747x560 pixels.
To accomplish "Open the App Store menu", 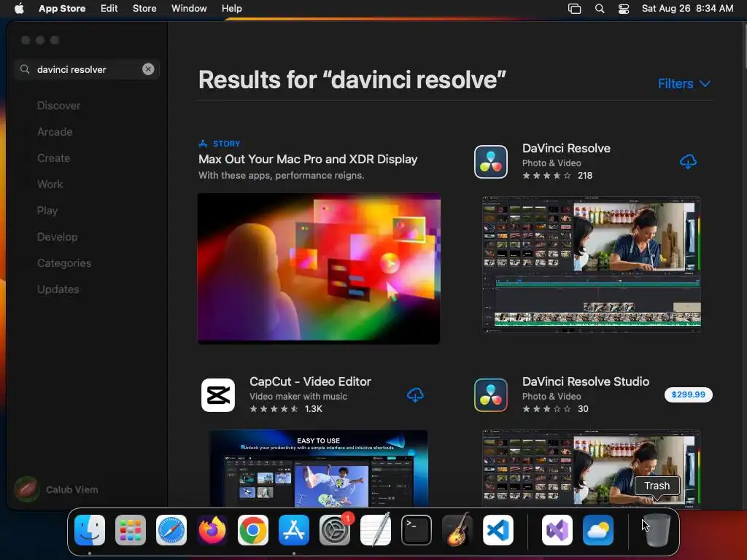I will (62, 8).
